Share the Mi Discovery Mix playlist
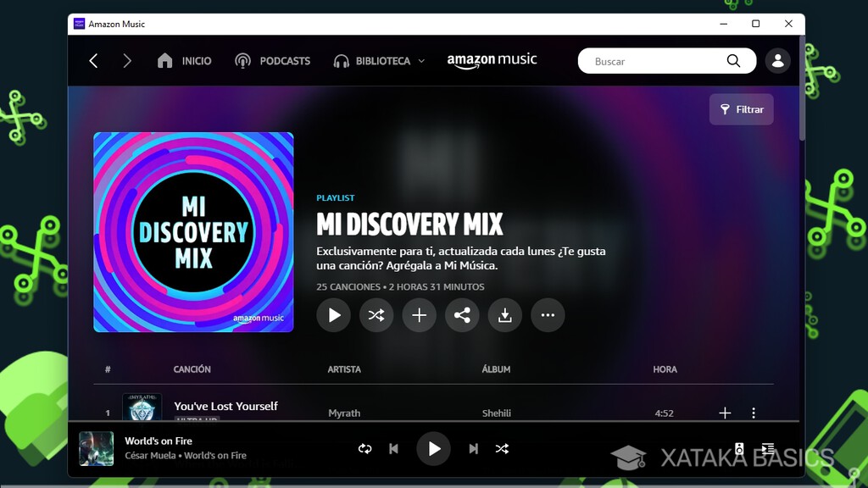This screenshot has width=868, height=488. tap(462, 315)
